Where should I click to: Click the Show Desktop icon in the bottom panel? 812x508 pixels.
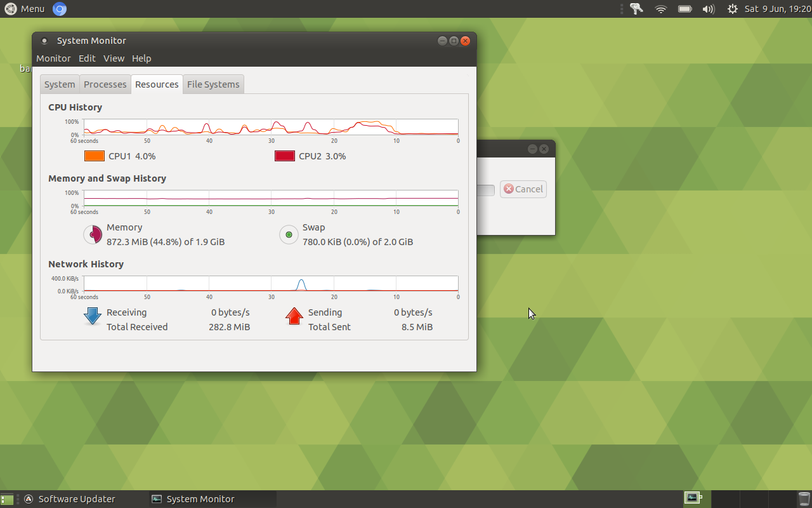pos(7,499)
